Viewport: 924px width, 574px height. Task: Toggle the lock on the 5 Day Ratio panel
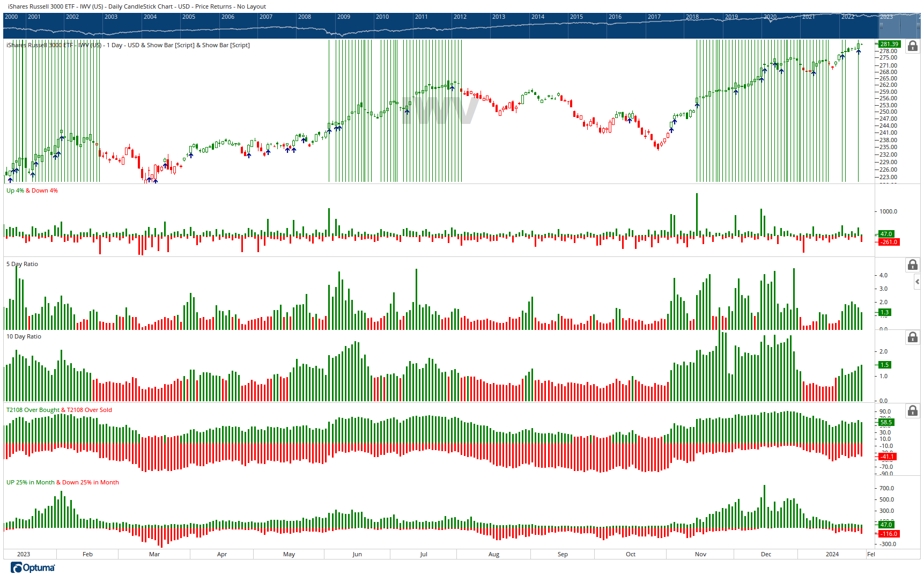912,265
